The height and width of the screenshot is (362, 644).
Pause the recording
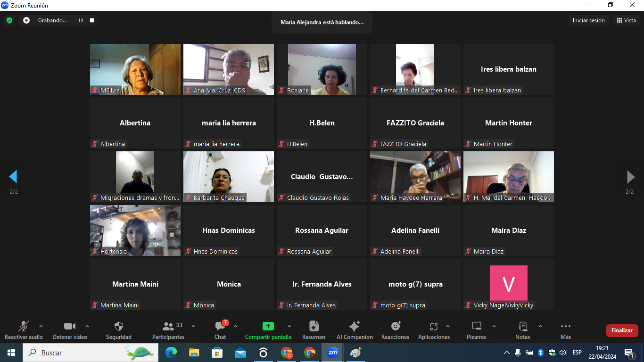tap(81, 20)
